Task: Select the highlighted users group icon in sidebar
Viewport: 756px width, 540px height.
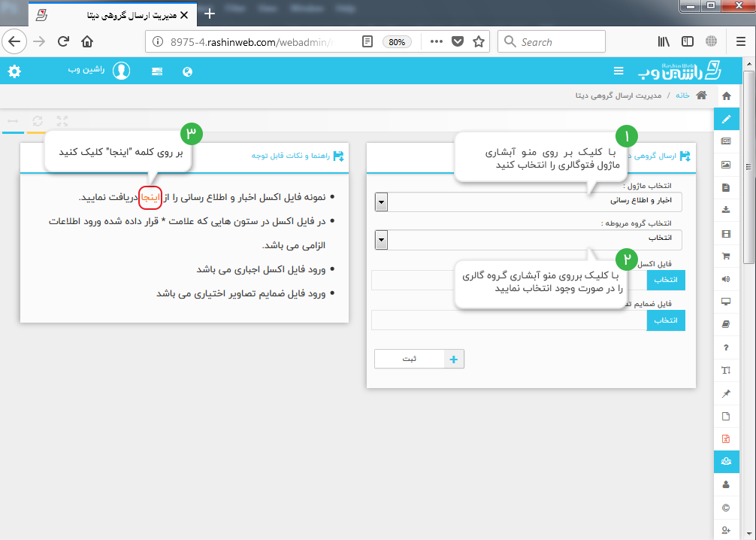Action: (x=727, y=461)
